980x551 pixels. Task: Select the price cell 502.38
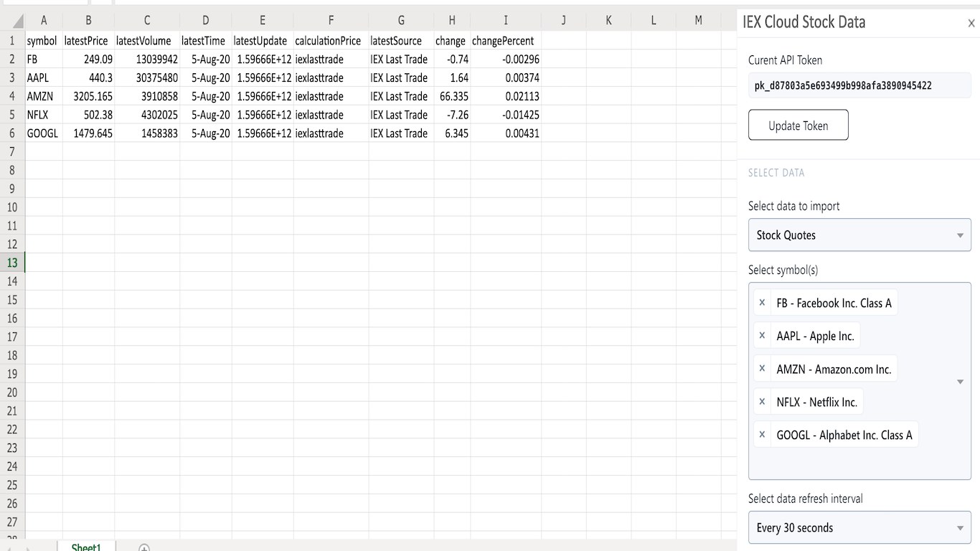[88, 115]
